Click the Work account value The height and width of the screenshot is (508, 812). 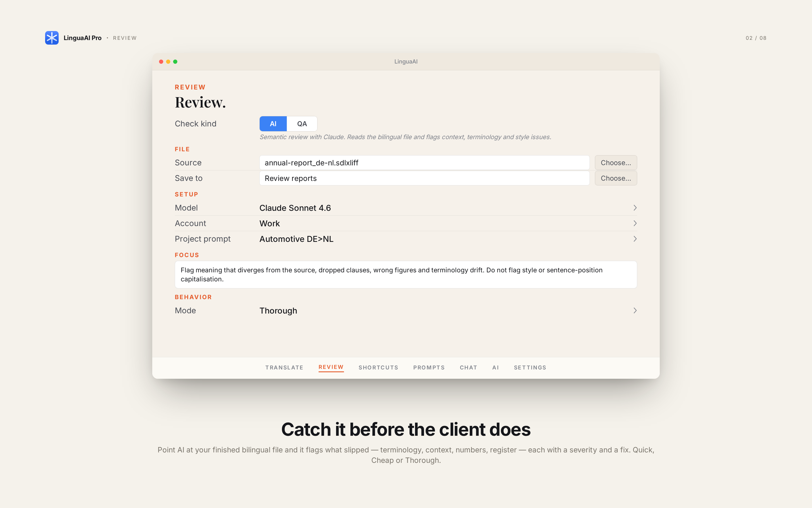point(270,224)
